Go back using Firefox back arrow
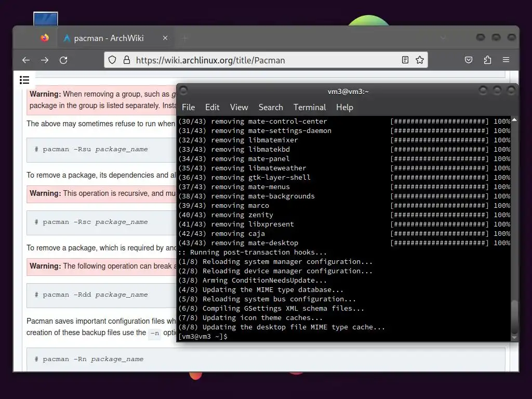The image size is (532, 399). coord(26,60)
